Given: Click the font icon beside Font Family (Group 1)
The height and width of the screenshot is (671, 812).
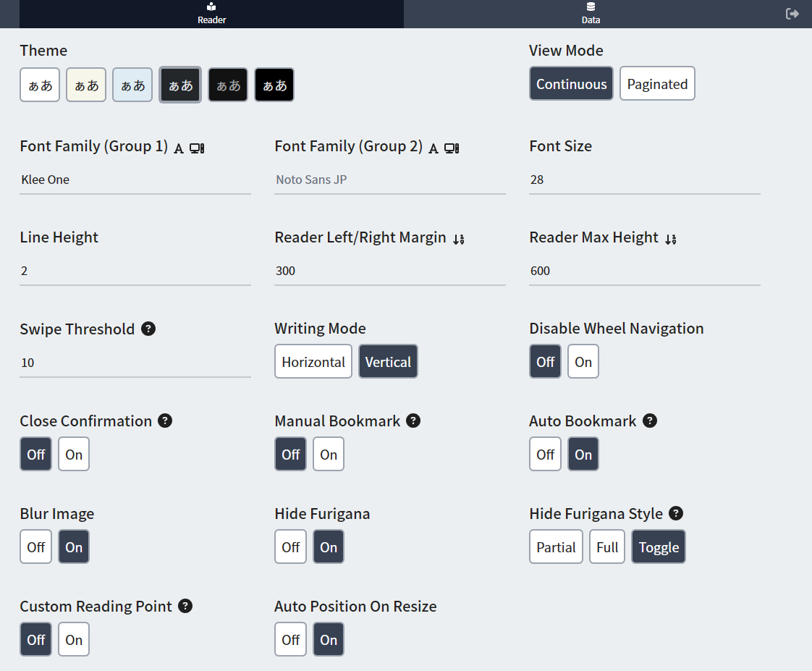Looking at the screenshot, I should tap(179, 148).
